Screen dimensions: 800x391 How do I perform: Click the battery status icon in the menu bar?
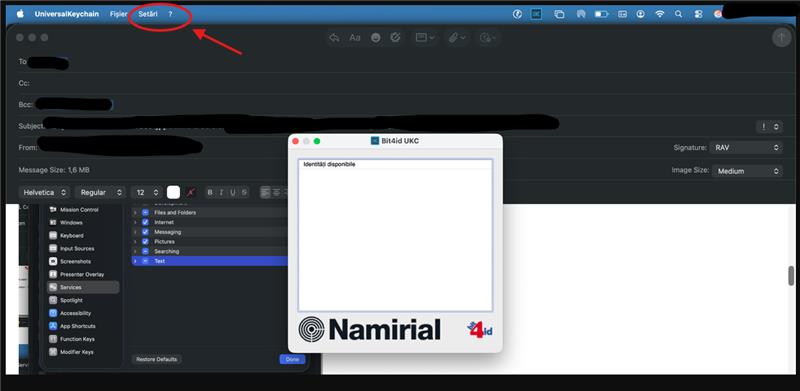(x=601, y=14)
